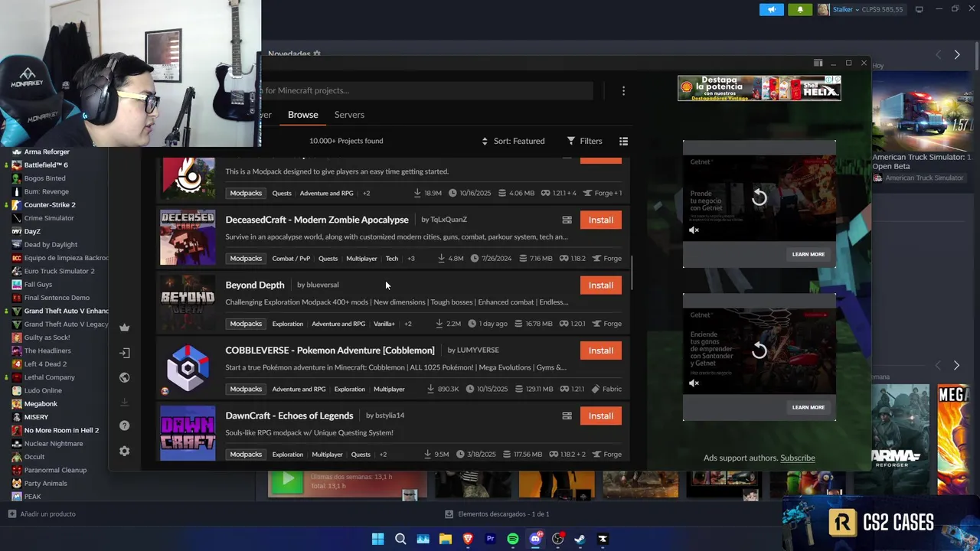Viewport: 980px width, 551px height.
Task: Open OBS Studio from taskbar
Action: point(558,539)
